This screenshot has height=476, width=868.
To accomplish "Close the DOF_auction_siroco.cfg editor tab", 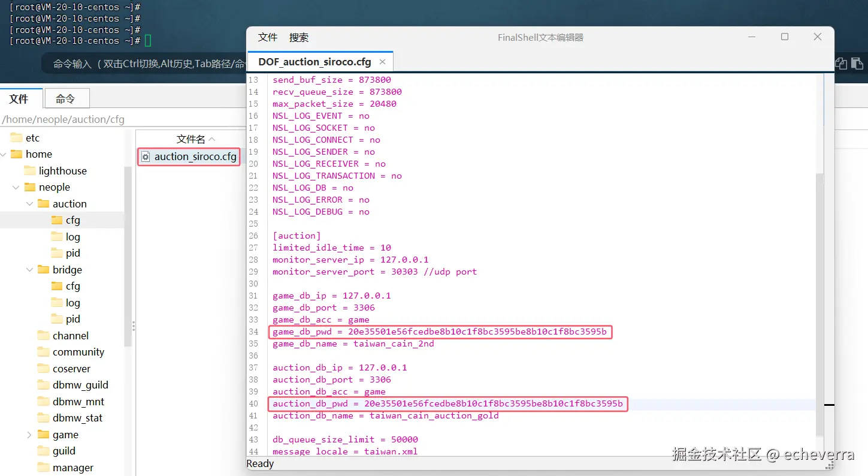I will pos(382,62).
